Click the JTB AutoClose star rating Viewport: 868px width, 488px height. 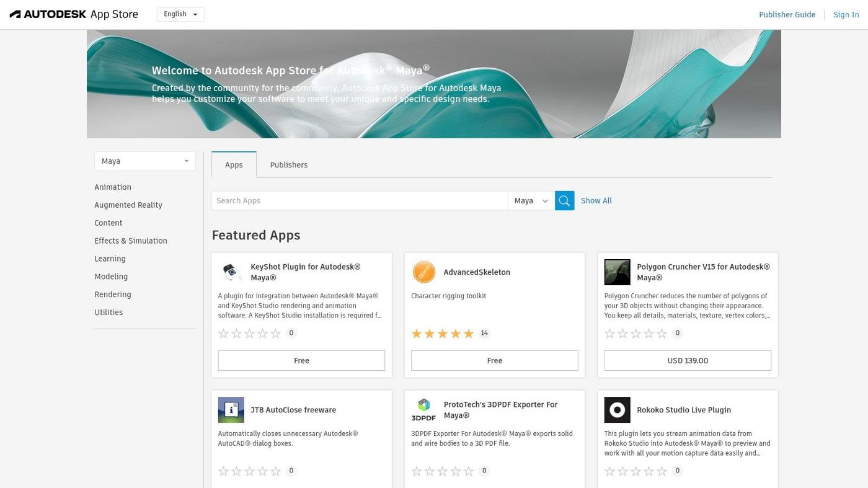tap(250, 471)
